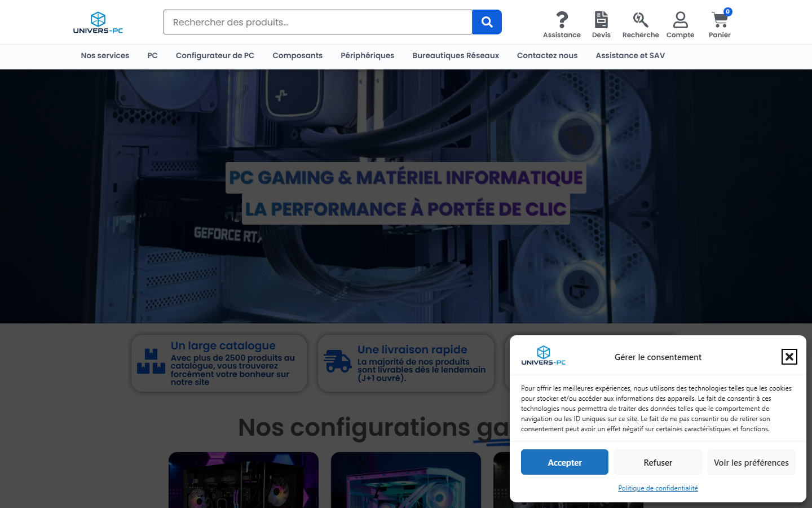This screenshot has width=812, height=508.
Task: Open the Configurateur de PC menu
Action: click(x=215, y=55)
